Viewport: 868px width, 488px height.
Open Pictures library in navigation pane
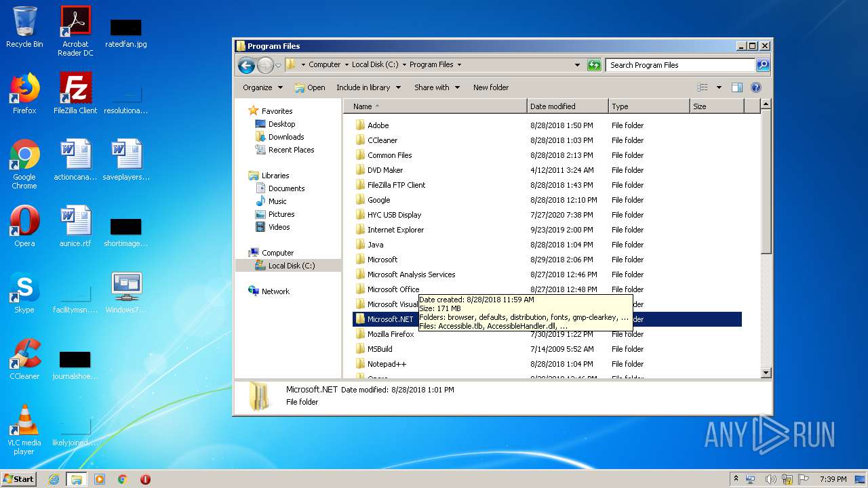[x=281, y=214]
